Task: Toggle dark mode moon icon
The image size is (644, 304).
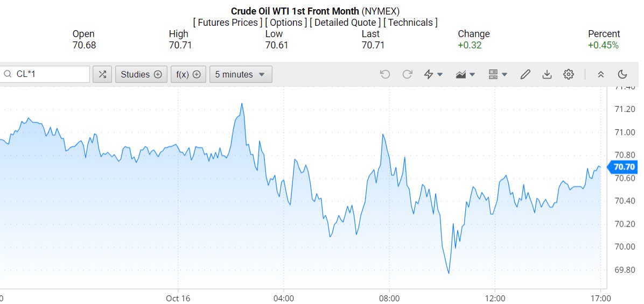Action: (622, 74)
